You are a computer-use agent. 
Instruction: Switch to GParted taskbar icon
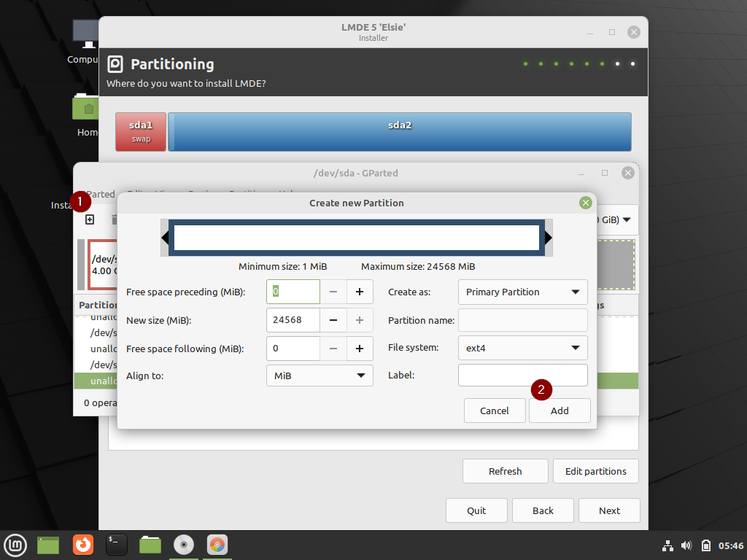point(217,545)
